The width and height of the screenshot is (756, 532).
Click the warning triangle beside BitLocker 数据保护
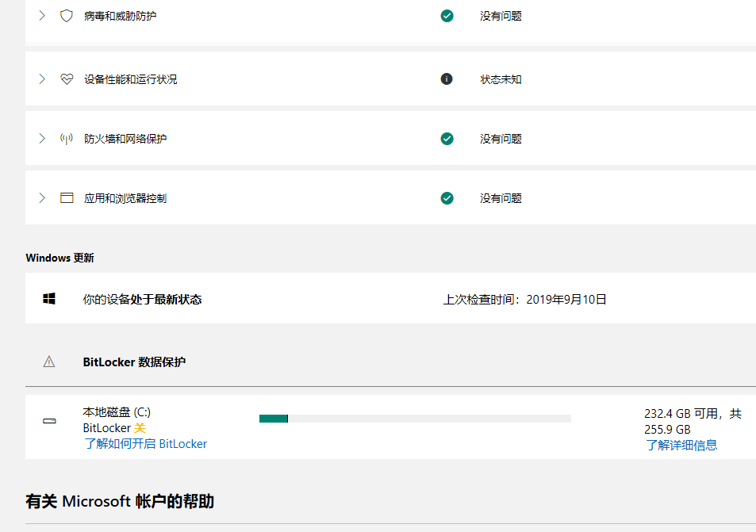[x=49, y=362]
